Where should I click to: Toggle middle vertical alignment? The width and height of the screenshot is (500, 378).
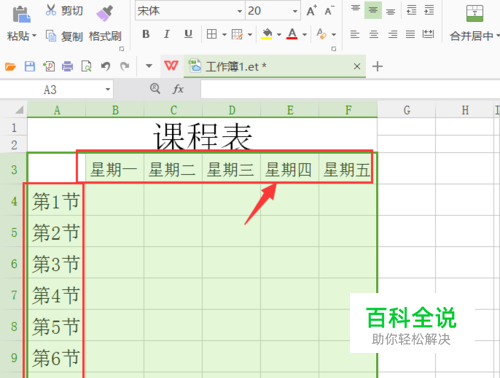click(x=373, y=10)
